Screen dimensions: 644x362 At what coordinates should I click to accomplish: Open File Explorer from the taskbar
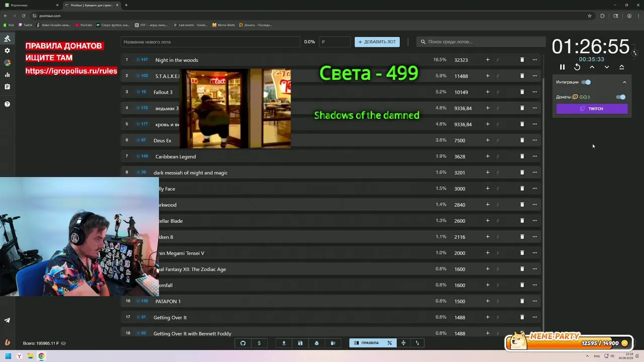(x=30, y=356)
